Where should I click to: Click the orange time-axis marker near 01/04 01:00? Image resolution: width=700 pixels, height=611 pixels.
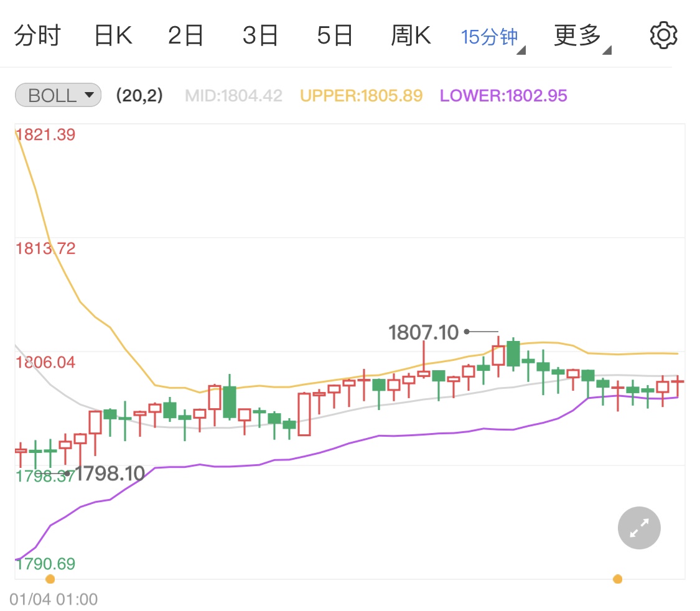pyautogui.click(x=50, y=579)
